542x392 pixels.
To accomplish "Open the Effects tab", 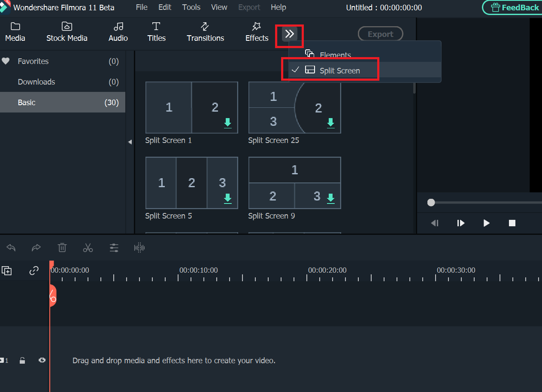I will [x=257, y=32].
